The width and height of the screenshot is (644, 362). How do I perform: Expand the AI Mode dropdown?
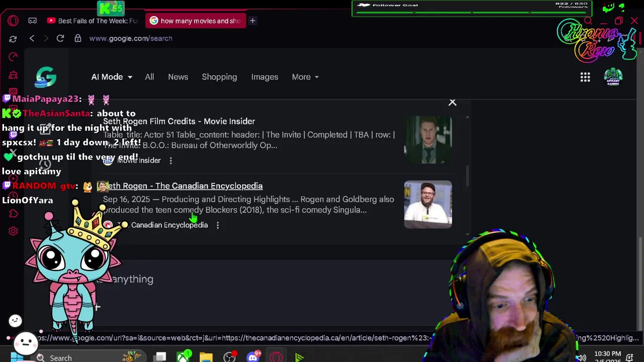tap(112, 77)
